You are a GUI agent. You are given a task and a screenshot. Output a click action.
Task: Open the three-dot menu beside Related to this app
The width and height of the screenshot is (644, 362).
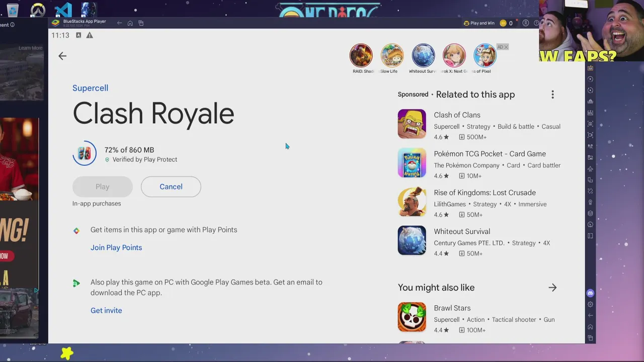552,95
